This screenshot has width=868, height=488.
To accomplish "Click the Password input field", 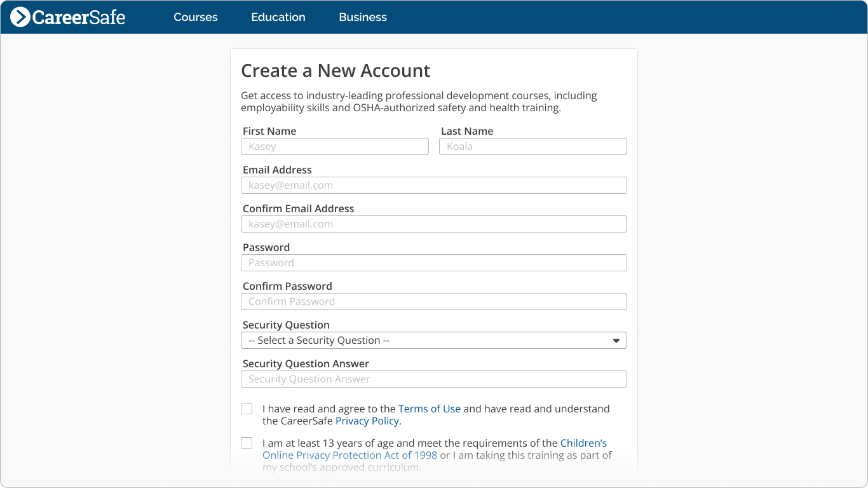I will coord(434,262).
